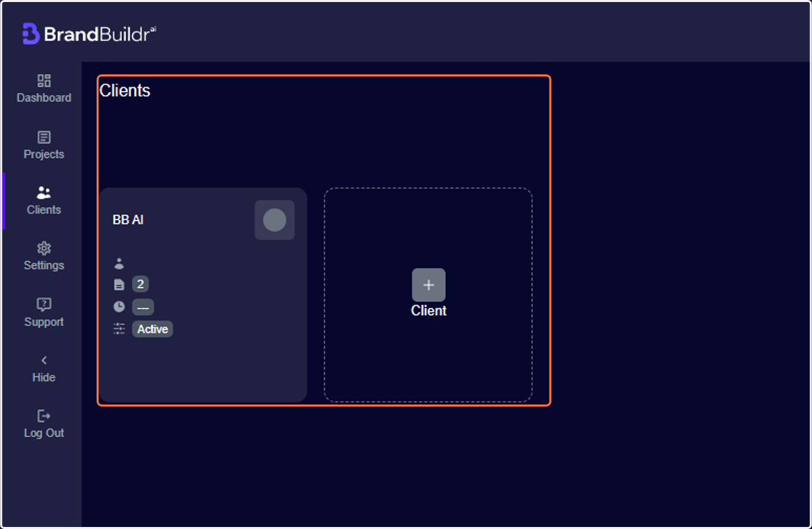Image resolution: width=812 pixels, height=529 pixels.
Task: Click the Client label under the plus button
Action: click(429, 311)
